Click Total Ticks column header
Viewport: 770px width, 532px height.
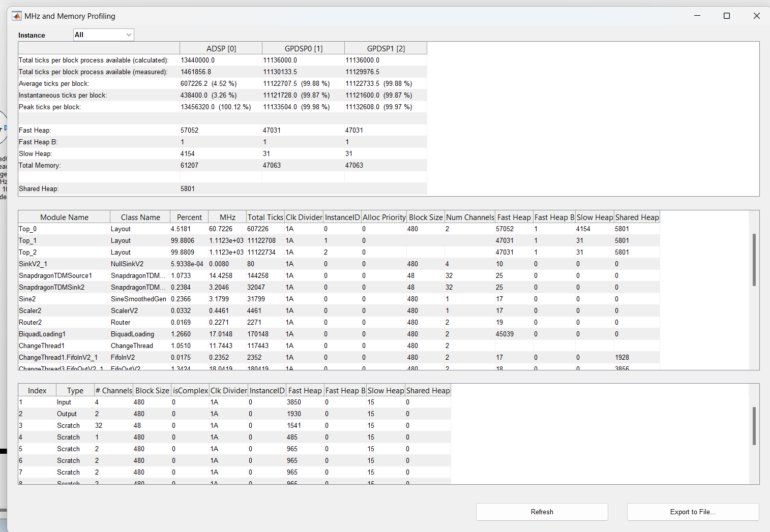click(265, 217)
